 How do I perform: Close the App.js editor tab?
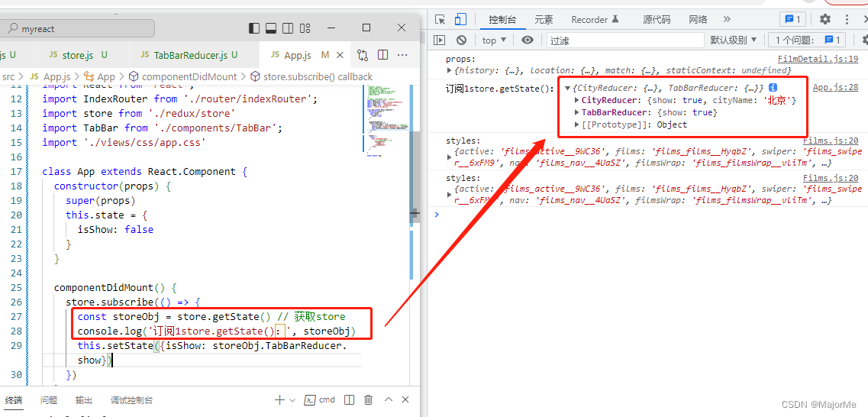pos(340,55)
